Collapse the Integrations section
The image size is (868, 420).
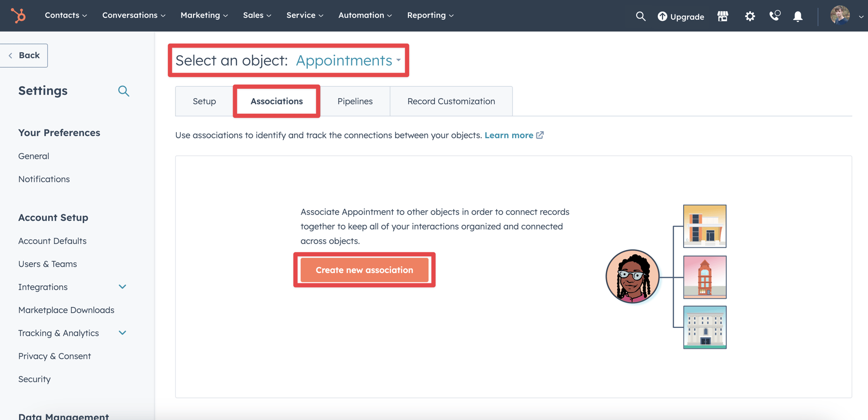click(x=122, y=287)
